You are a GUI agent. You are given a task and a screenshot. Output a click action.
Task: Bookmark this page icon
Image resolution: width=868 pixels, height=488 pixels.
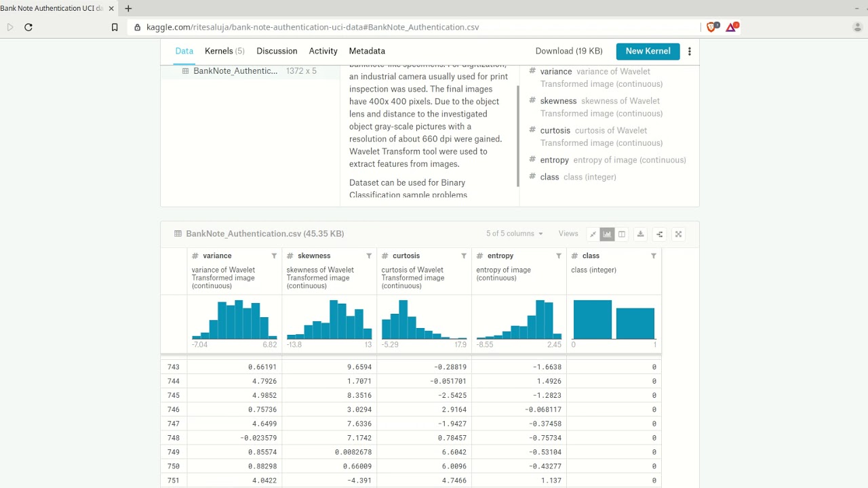pos(115,27)
